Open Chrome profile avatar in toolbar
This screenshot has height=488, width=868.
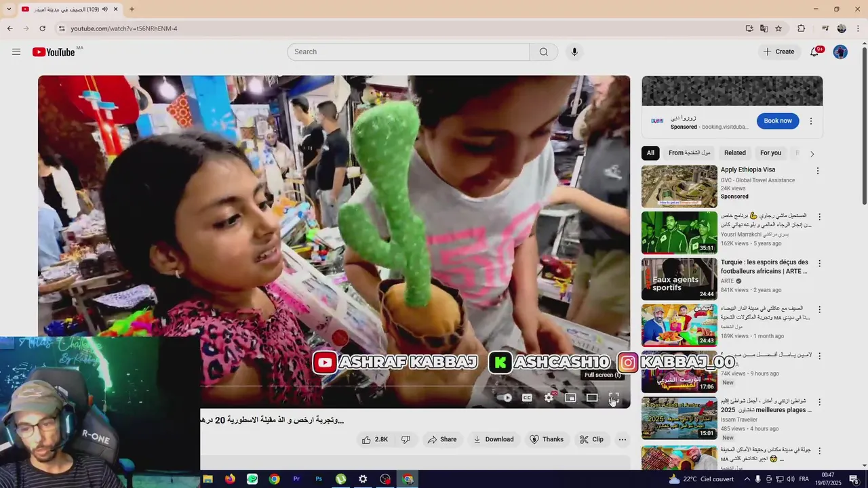pyautogui.click(x=842, y=28)
